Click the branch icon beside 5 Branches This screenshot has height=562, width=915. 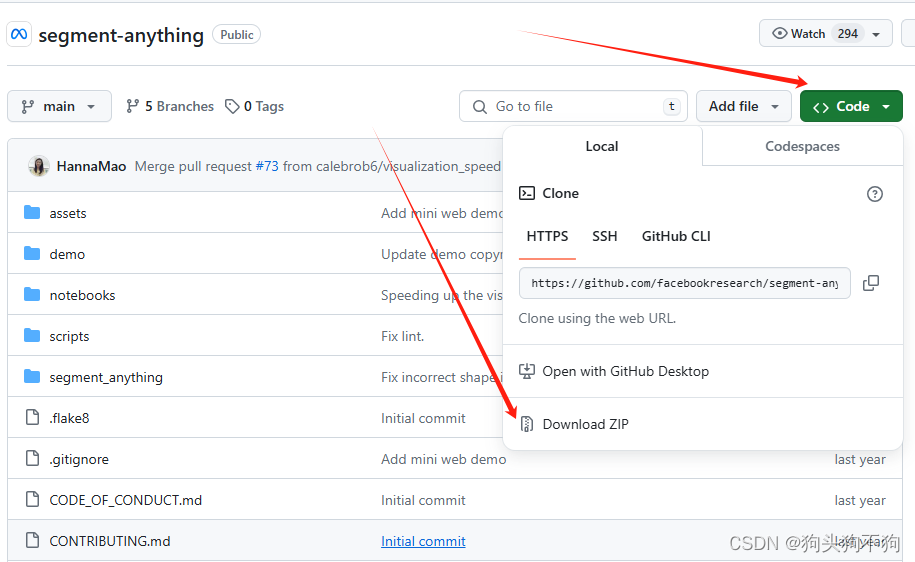click(x=132, y=106)
